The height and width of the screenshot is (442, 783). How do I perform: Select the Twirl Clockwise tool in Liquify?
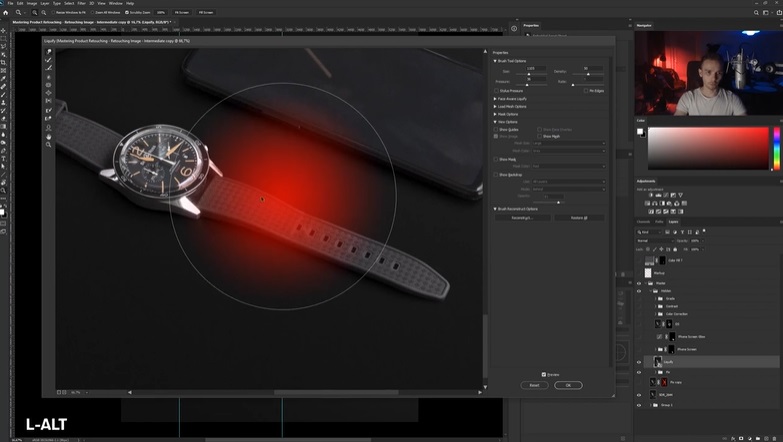(48, 77)
